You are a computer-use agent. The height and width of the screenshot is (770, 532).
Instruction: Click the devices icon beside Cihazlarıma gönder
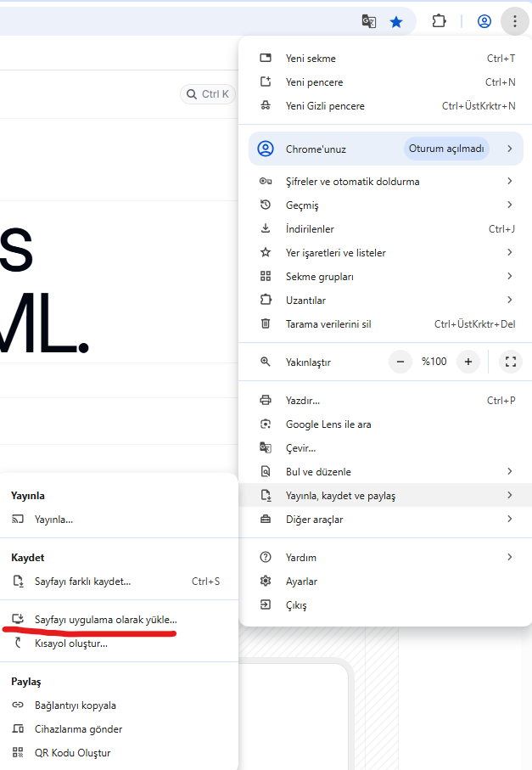(18, 728)
